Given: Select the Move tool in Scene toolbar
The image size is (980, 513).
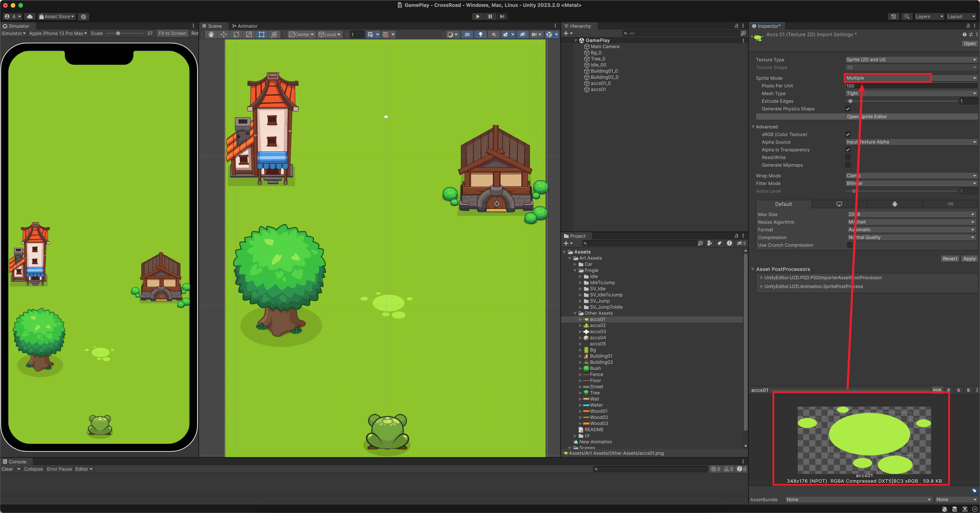Looking at the screenshot, I should (224, 34).
